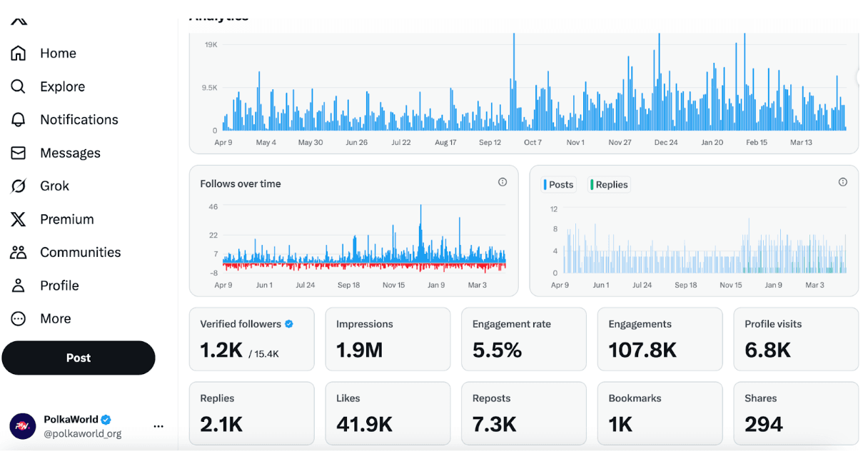Open account options three-dot menu

point(158,426)
